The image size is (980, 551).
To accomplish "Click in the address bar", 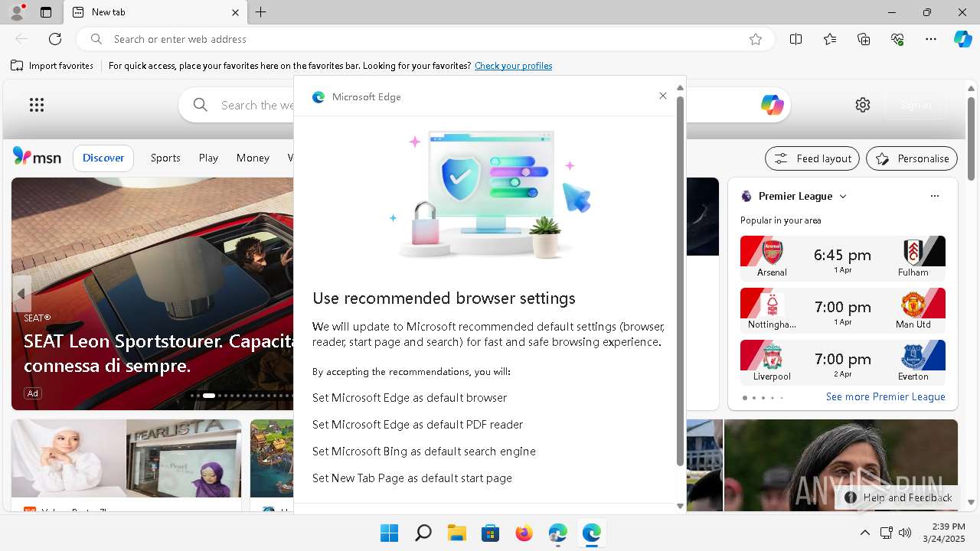I will (x=425, y=39).
